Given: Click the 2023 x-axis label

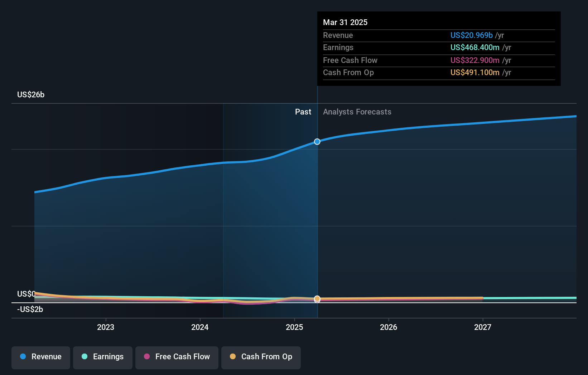Looking at the screenshot, I should click(x=106, y=327).
